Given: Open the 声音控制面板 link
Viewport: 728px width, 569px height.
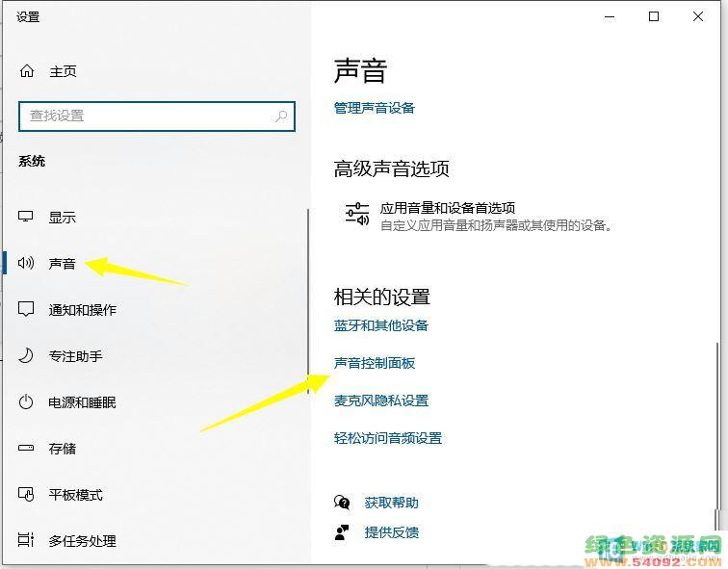Looking at the screenshot, I should [375, 363].
